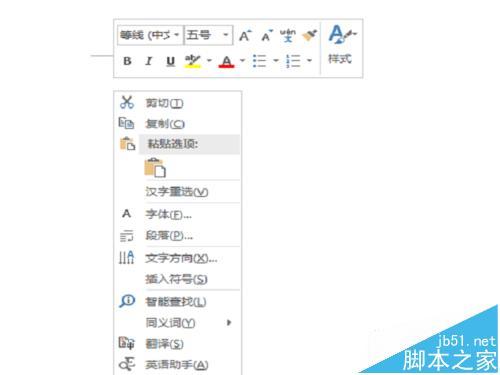Screen dimensions: 500x375
Task: Click the English assistant icon
Action: [x=127, y=364]
